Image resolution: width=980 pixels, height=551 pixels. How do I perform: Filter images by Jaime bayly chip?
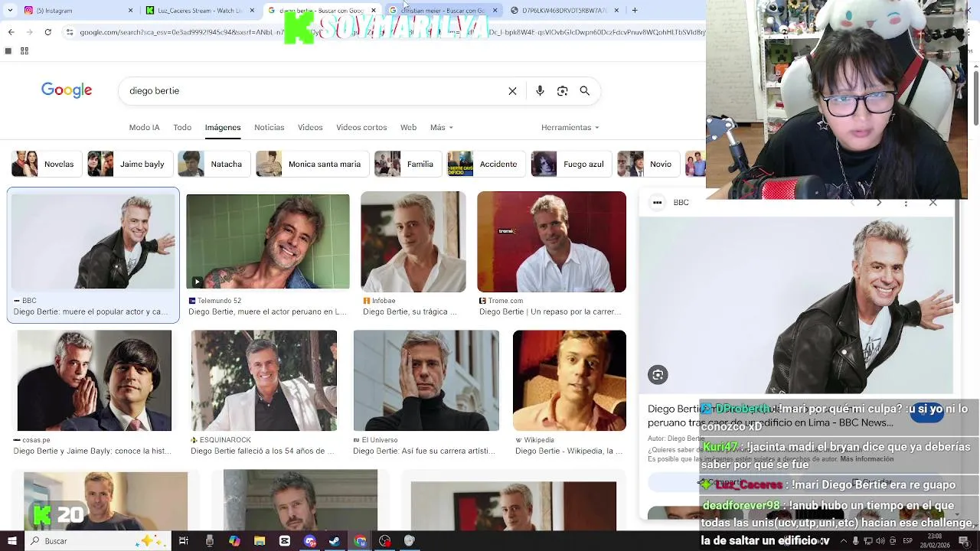(129, 164)
